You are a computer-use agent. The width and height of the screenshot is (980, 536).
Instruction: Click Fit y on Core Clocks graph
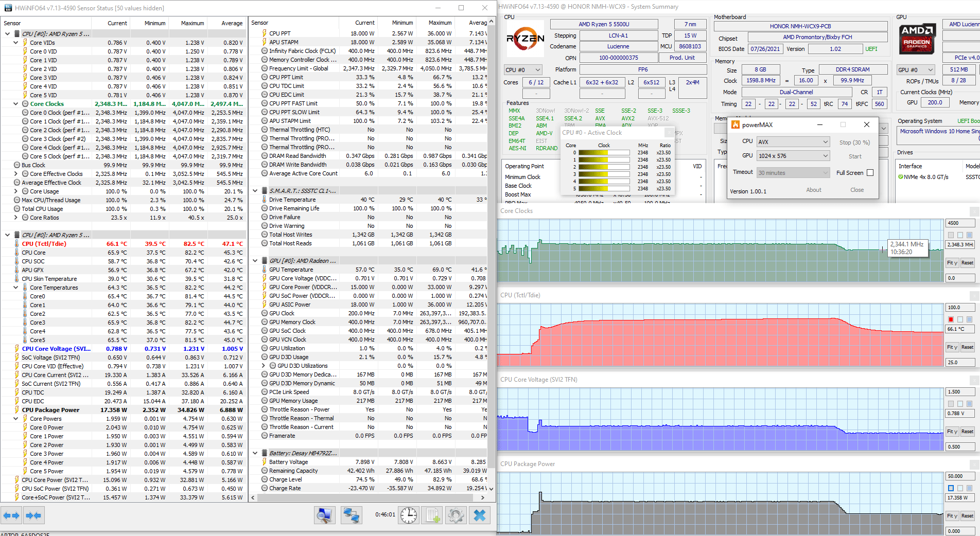[952, 263]
